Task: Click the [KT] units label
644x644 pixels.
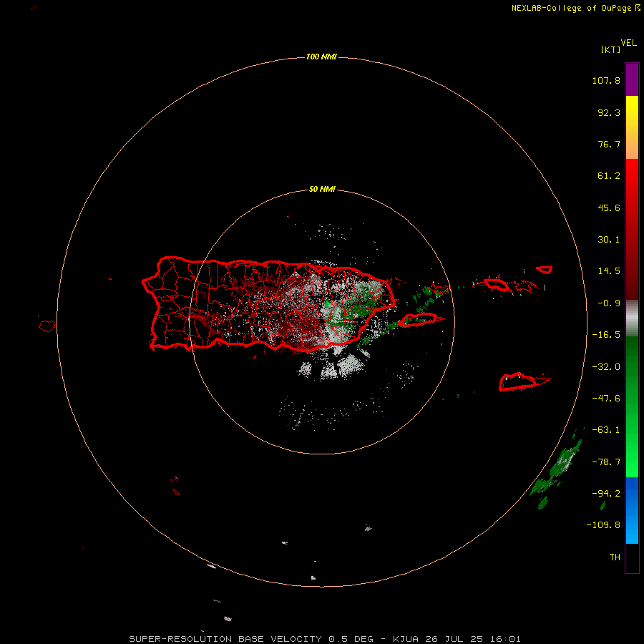Action: click(610, 49)
